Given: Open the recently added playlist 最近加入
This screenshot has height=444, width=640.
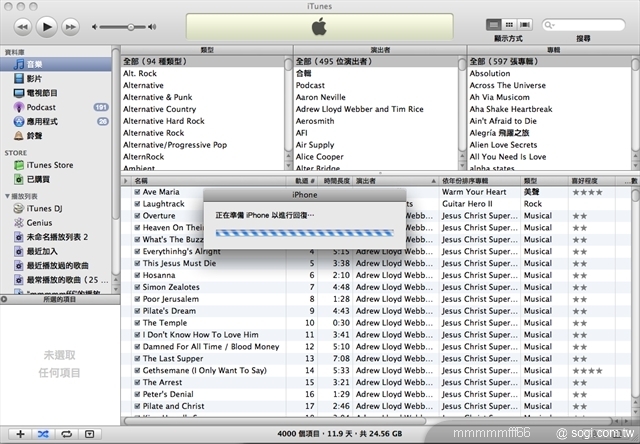Looking at the screenshot, I should coord(56,251).
